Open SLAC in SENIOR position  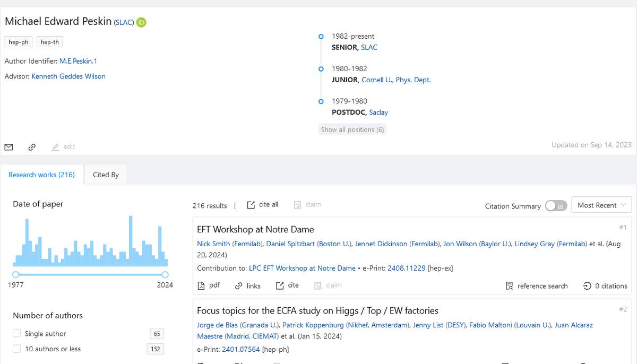[369, 47]
